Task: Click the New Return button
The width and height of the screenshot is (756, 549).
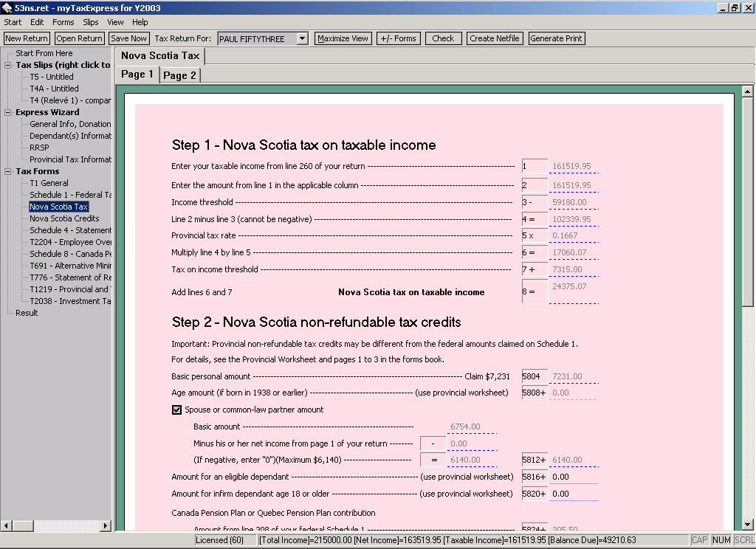Action: [x=27, y=38]
